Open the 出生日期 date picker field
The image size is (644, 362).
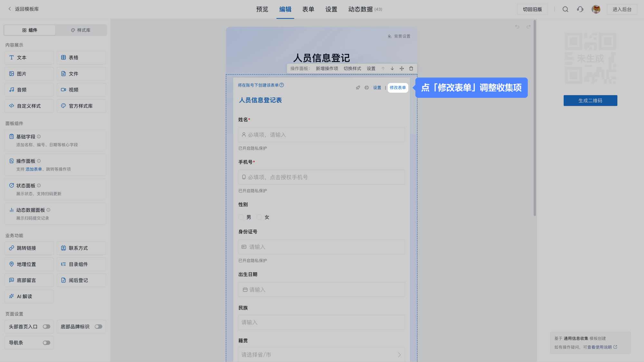pos(321,290)
